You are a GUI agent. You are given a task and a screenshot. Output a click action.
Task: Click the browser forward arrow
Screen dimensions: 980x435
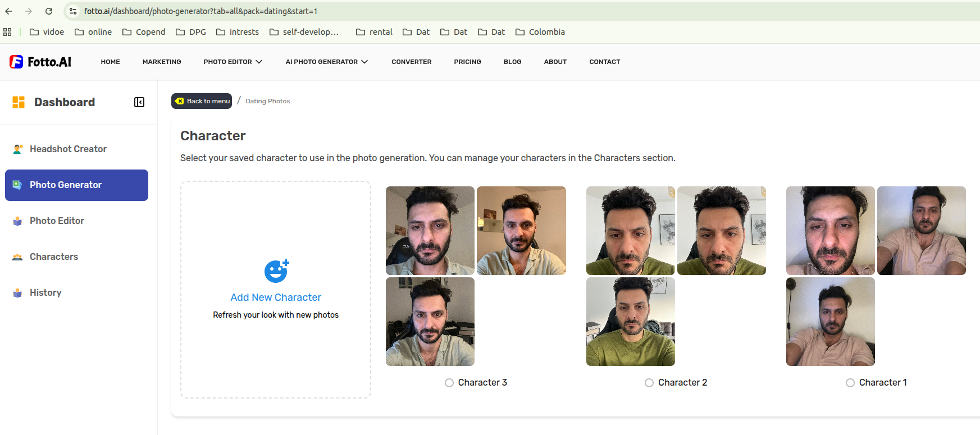pos(29,11)
